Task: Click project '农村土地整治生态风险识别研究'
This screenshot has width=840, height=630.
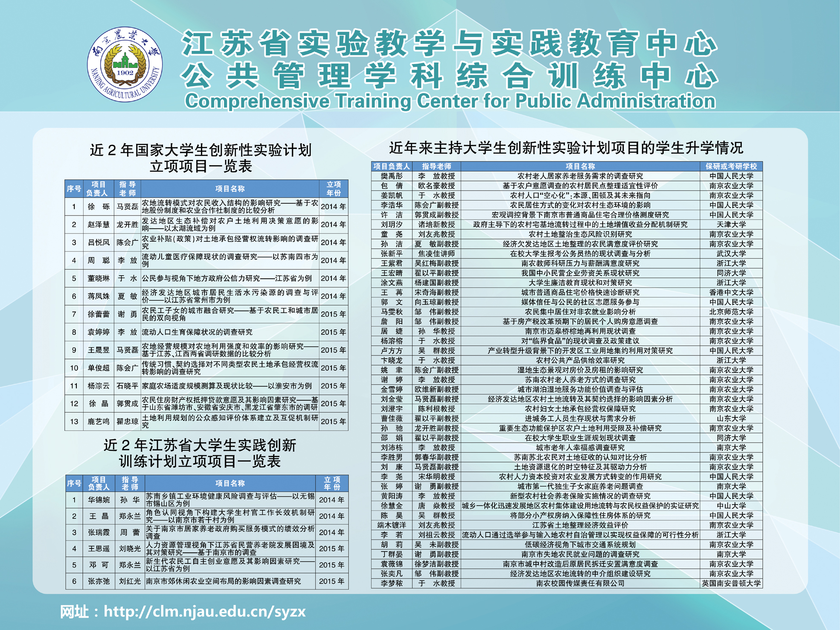Action: (x=580, y=234)
